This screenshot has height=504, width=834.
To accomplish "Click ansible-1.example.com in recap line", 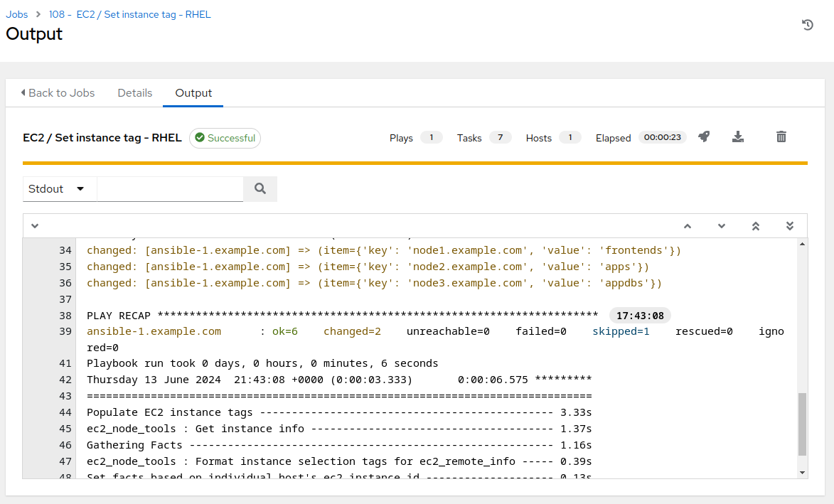I will coord(154,332).
